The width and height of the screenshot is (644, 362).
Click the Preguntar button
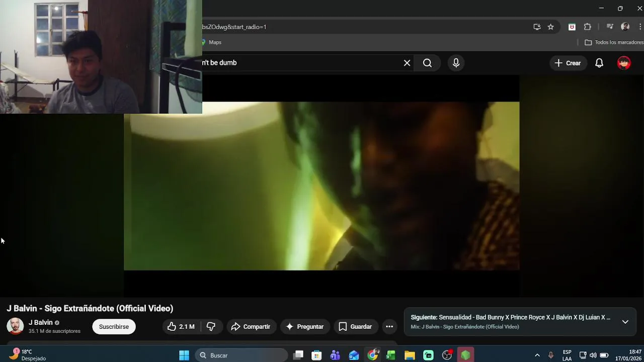(x=305, y=326)
